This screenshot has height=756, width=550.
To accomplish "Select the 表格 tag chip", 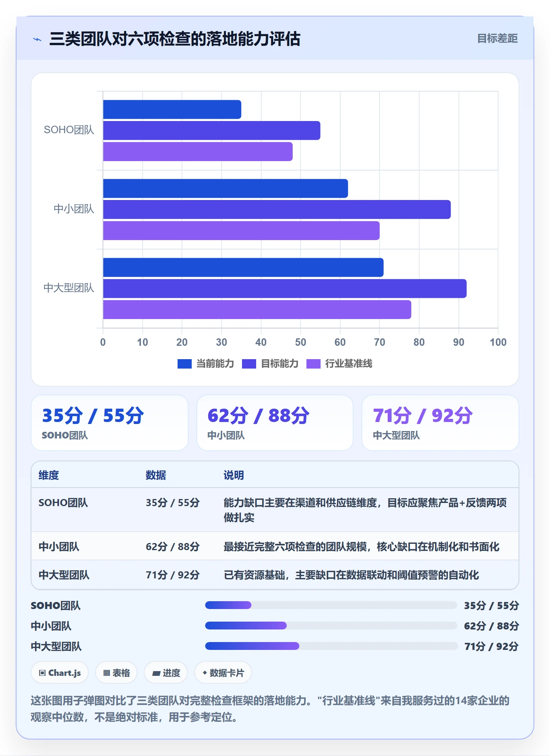I will tap(116, 673).
